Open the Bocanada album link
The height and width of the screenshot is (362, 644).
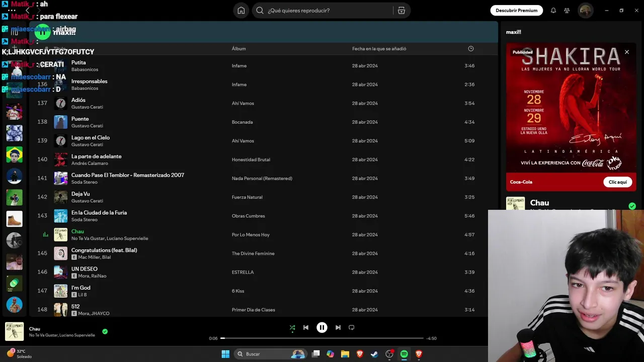tap(242, 122)
